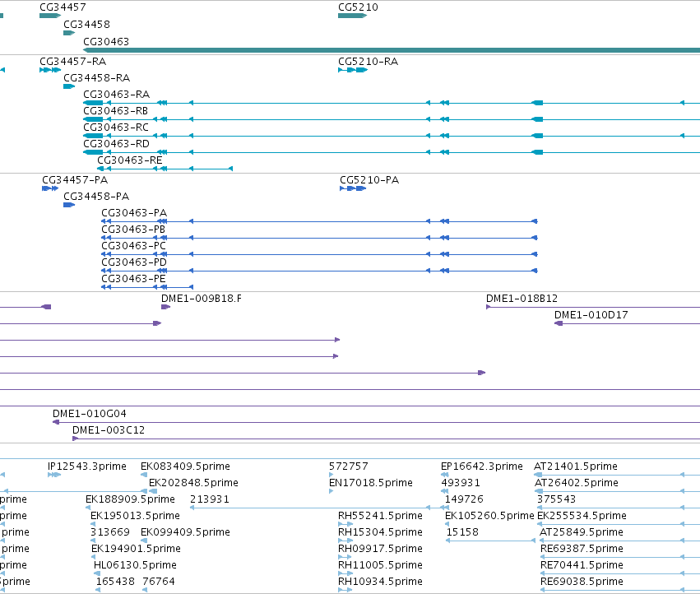This screenshot has height=594, width=700.
Task: Select EST EK083409.5prime
Action: 185,466
